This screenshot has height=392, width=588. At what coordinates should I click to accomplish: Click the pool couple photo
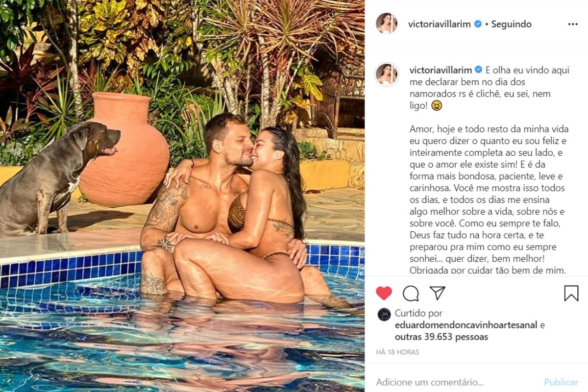(x=182, y=196)
